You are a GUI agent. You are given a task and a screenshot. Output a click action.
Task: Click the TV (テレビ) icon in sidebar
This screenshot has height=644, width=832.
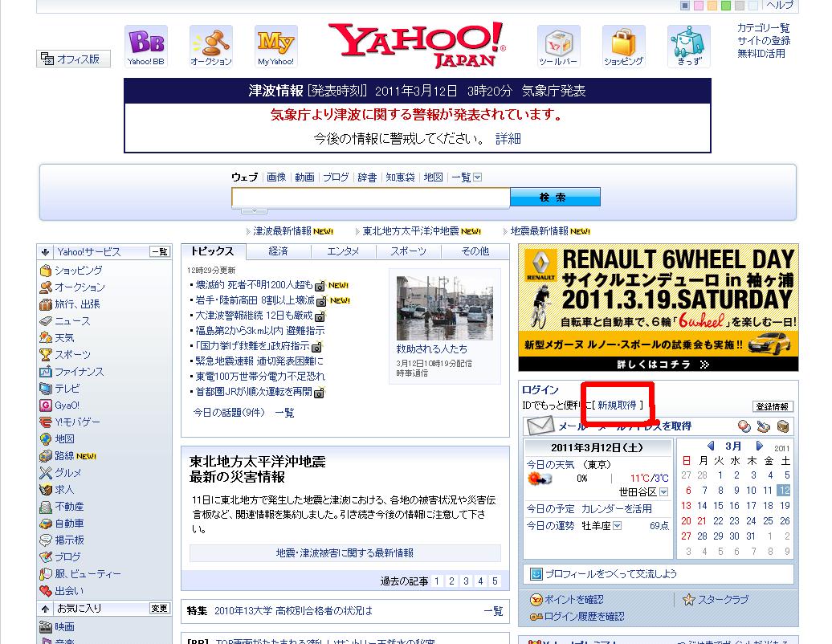click(46, 389)
